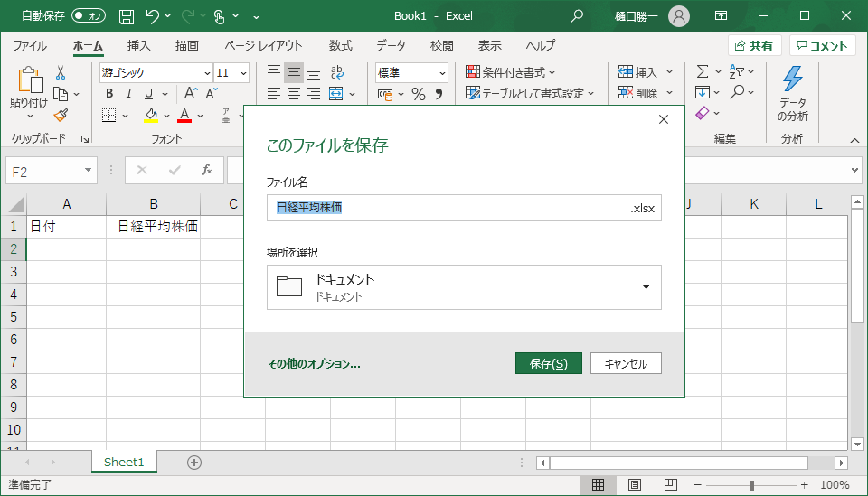Open the search magnifier in title bar
The height and width of the screenshot is (496, 868).
point(577,16)
